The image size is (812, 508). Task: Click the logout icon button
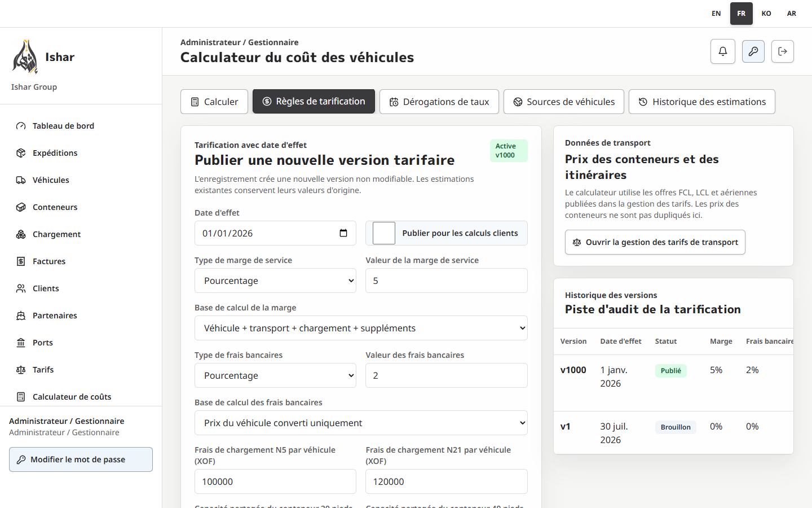click(x=783, y=51)
